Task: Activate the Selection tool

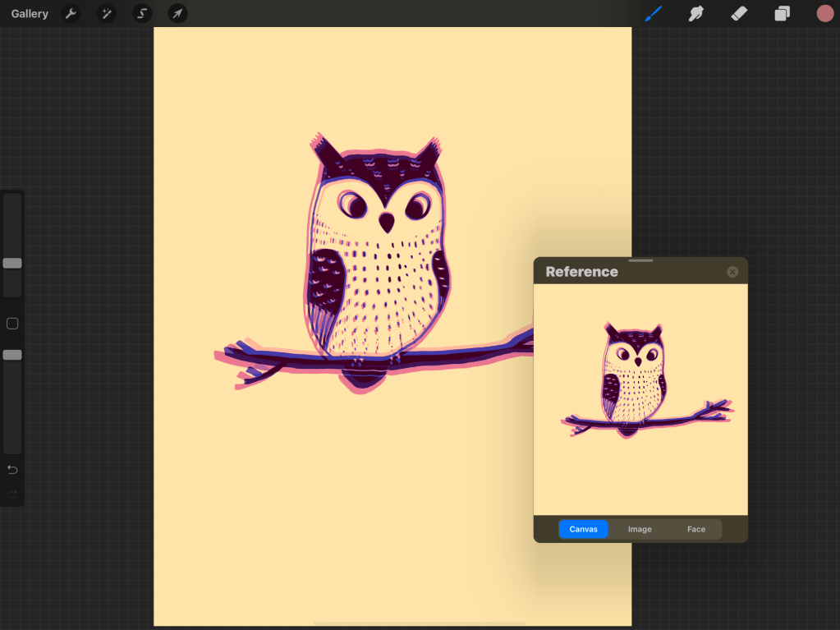Action: pos(142,14)
